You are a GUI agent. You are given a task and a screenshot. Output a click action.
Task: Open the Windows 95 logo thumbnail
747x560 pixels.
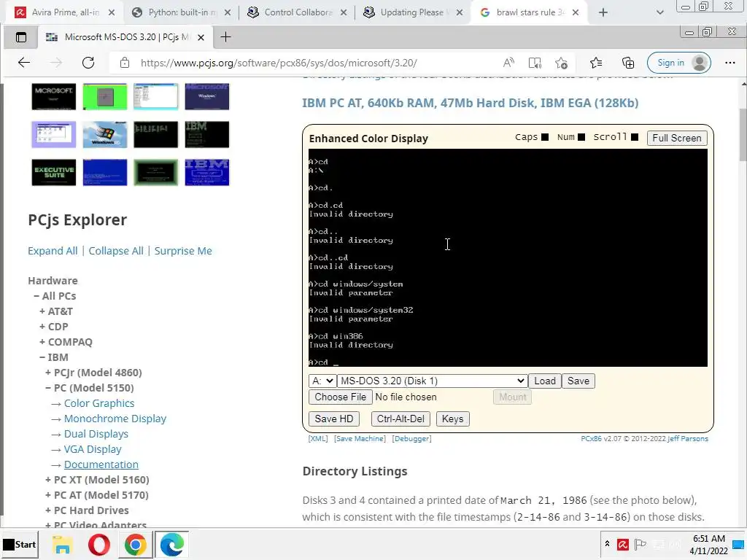(105, 134)
